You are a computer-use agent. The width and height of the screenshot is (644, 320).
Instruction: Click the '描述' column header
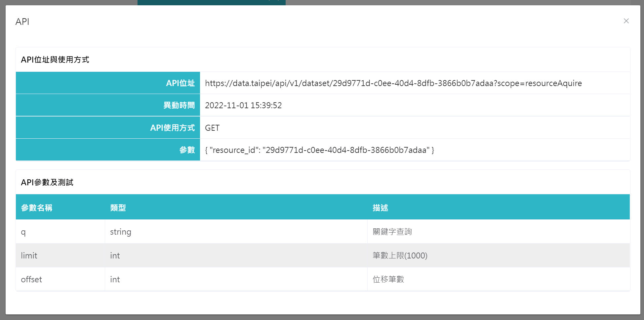(381, 208)
